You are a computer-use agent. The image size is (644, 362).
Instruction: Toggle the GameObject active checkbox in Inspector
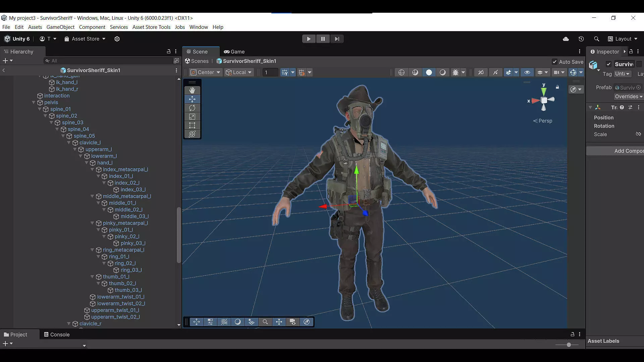(x=608, y=64)
